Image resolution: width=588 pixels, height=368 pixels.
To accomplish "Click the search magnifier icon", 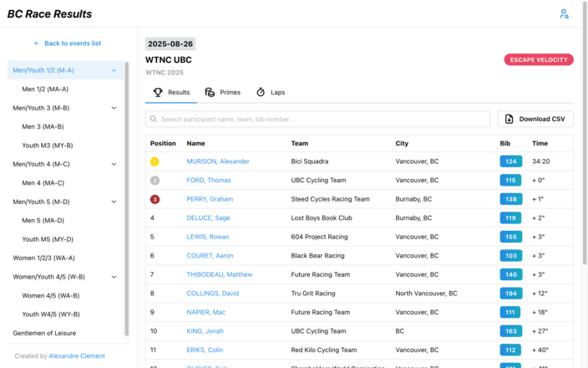I will (154, 119).
